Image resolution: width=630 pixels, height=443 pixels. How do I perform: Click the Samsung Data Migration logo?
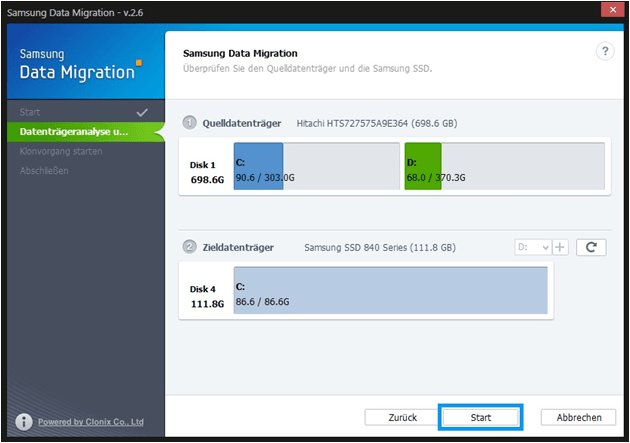pyautogui.click(x=80, y=62)
